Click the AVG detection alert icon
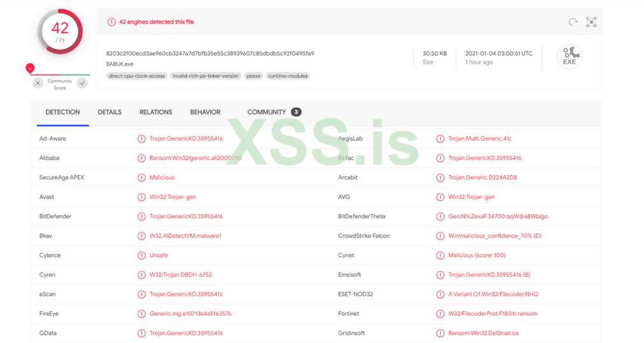This screenshot has width=644, height=343. (x=440, y=197)
